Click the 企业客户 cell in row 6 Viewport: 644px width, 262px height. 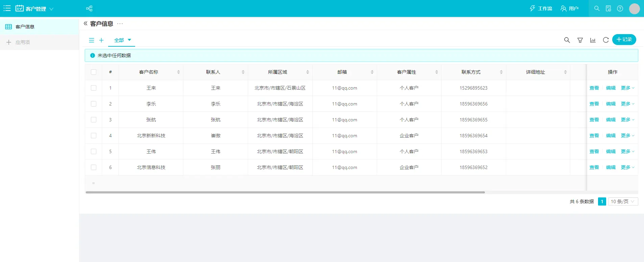point(409,167)
